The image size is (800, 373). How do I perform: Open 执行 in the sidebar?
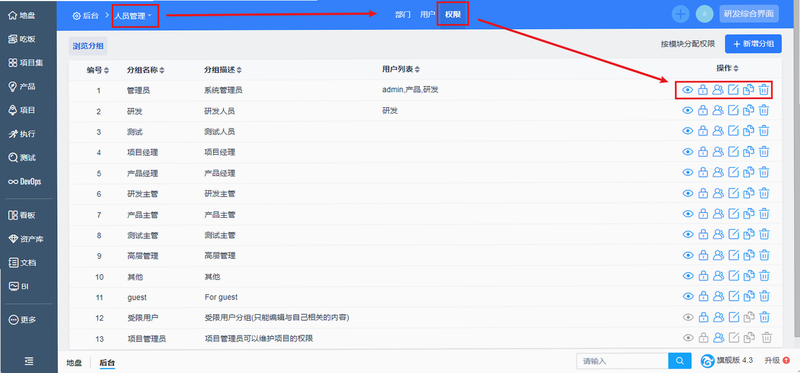(x=23, y=134)
